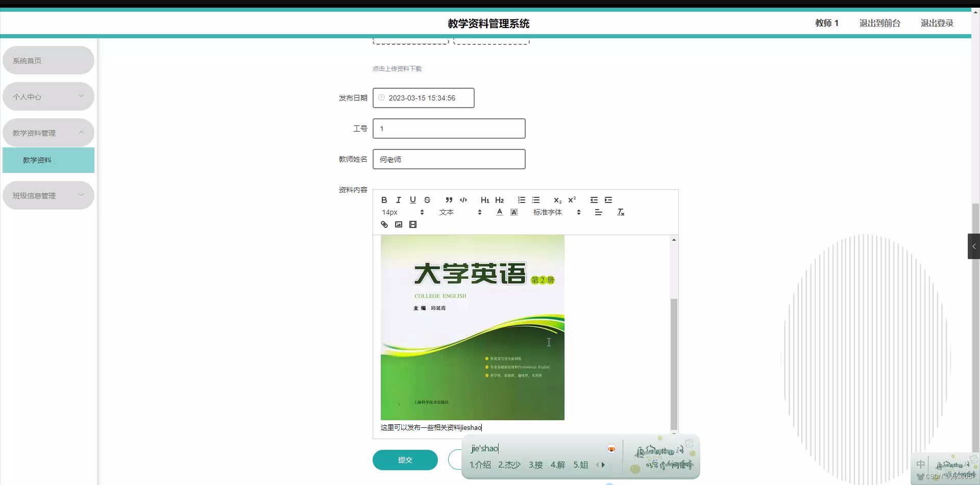Apply superscript formatting
Viewport: 980px width, 485px height.
pyautogui.click(x=572, y=200)
